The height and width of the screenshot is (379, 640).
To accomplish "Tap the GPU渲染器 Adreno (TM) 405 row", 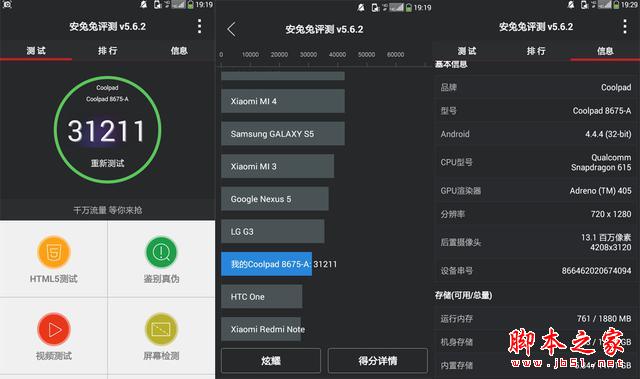I will [536, 191].
